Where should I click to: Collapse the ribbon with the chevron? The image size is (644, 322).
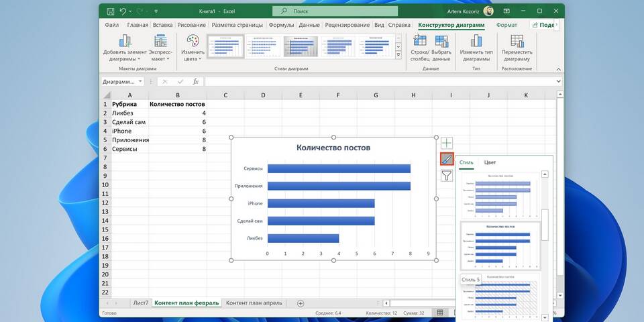coord(559,69)
